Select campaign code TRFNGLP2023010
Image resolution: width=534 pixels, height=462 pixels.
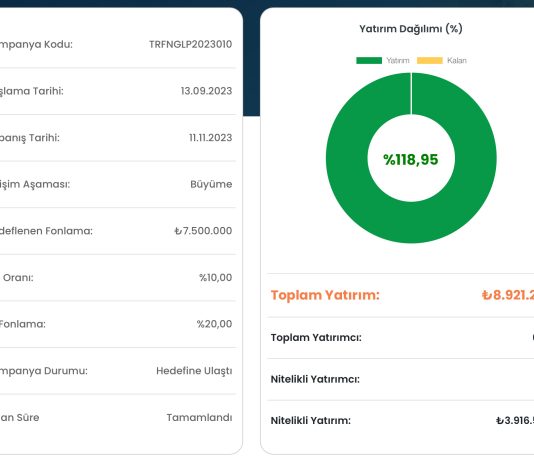[190, 44]
